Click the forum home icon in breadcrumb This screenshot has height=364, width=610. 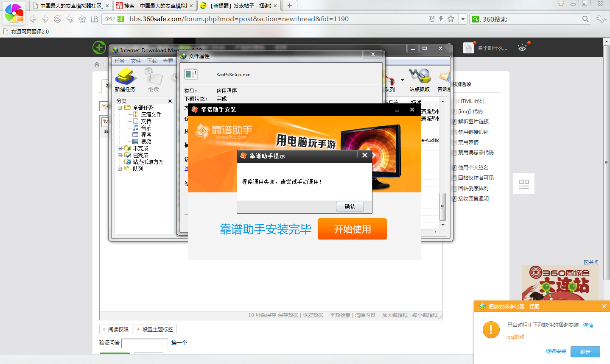coord(97,64)
